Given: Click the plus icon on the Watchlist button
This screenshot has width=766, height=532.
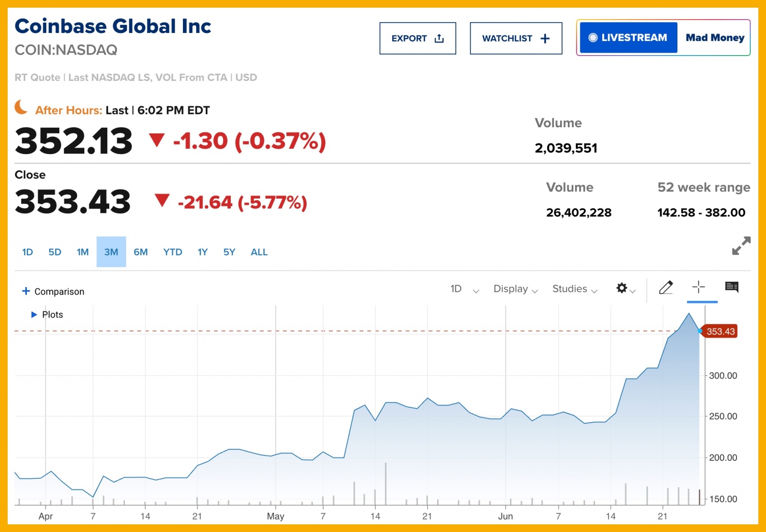Looking at the screenshot, I should coord(545,39).
